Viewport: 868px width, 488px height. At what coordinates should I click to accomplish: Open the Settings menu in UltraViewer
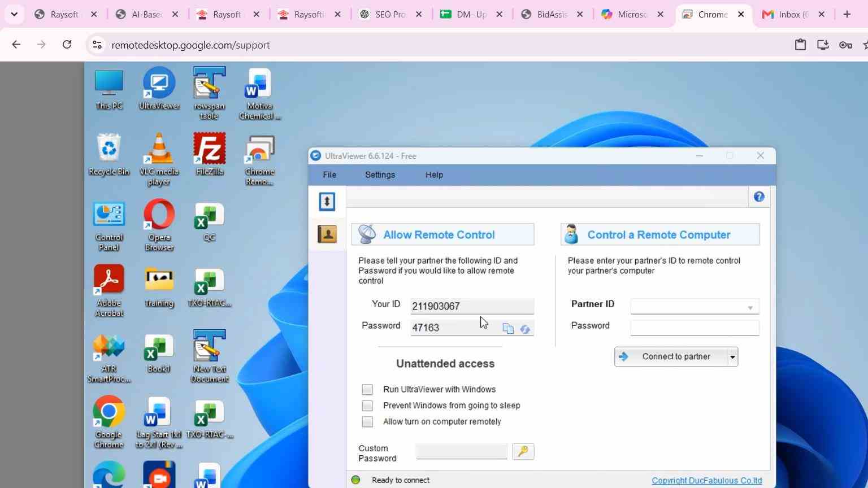[380, 175]
